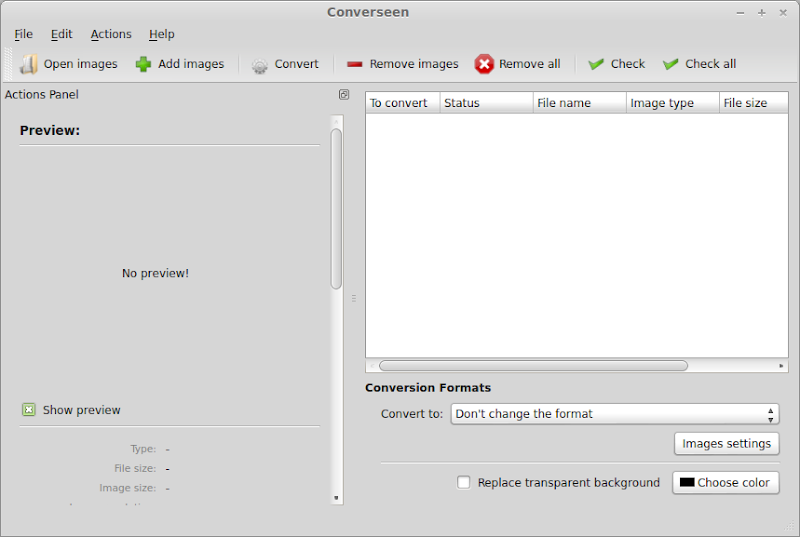
Task: Click the green plus Add images icon
Action: [143, 64]
